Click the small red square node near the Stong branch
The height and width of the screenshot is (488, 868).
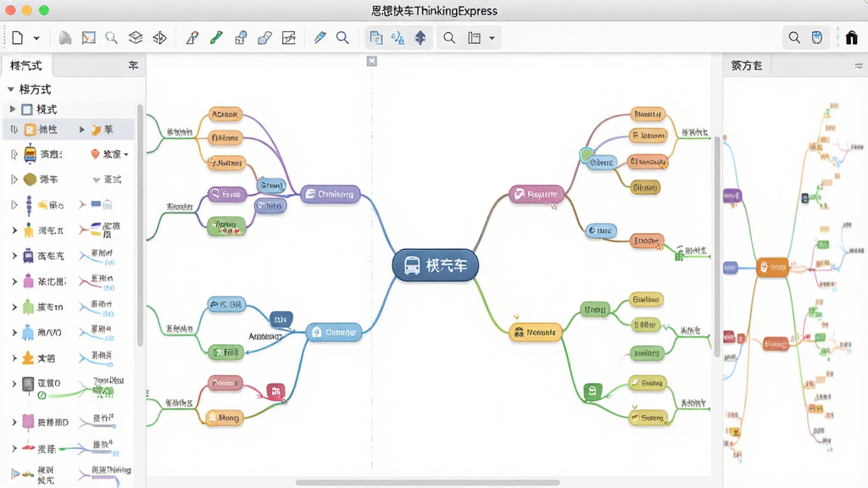pos(275,391)
